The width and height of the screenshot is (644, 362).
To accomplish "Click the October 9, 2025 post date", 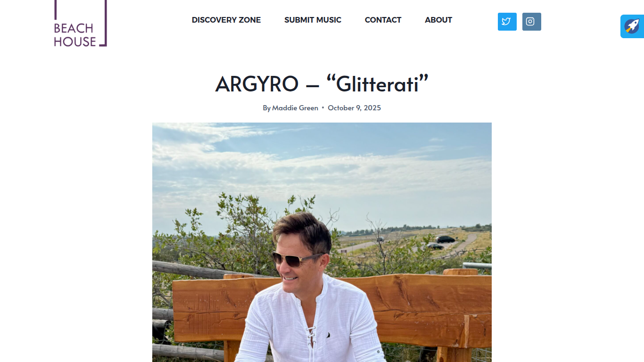I will click(354, 108).
